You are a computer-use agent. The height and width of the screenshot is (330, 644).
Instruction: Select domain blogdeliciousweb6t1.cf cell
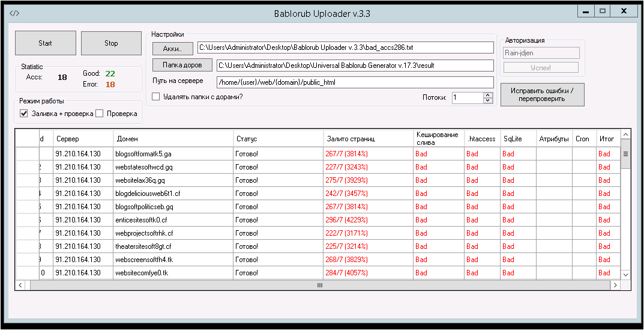click(173, 194)
